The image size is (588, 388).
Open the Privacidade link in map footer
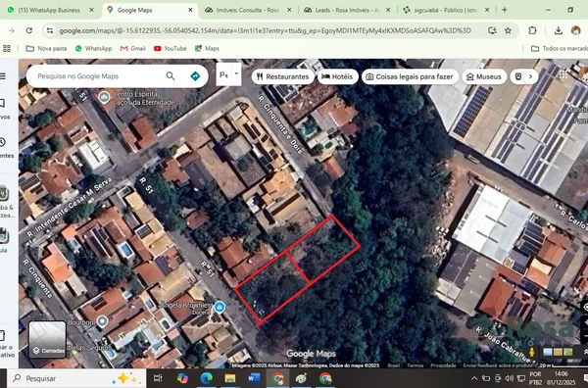443,365
